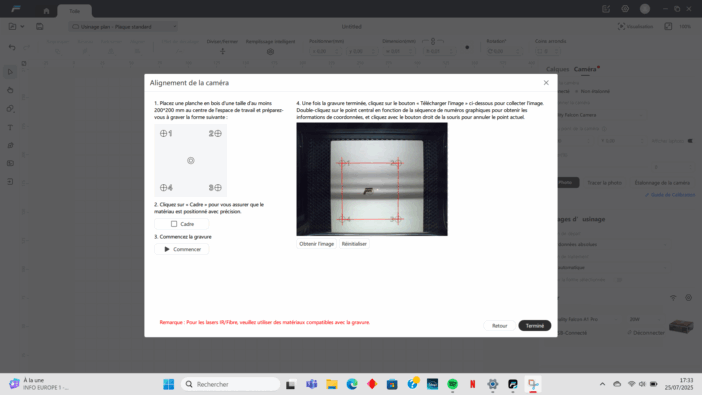This screenshot has width=702, height=395.
Task: Open the Falcon Camera selection dropdown
Action: (602, 115)
